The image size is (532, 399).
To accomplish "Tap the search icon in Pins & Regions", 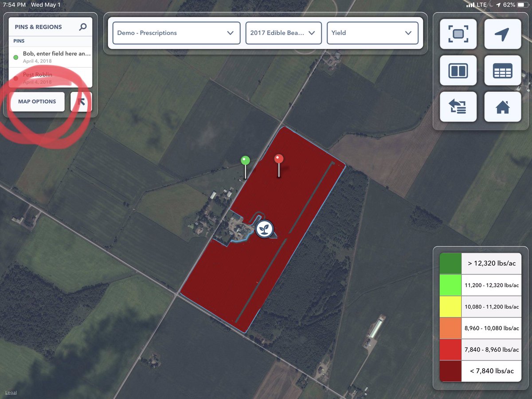I will click(x=83, y=27).
